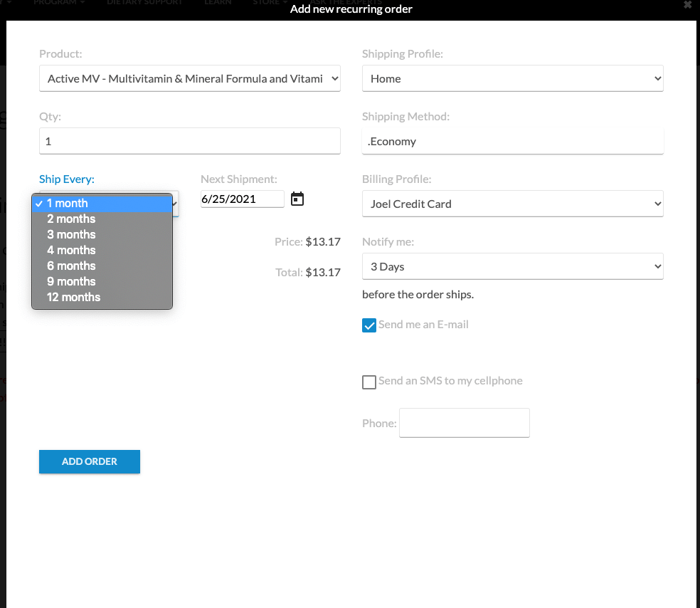The height and width of the screenshot is (608, 700).
Task: Select the 1 month option
Action: pos(102,204)
